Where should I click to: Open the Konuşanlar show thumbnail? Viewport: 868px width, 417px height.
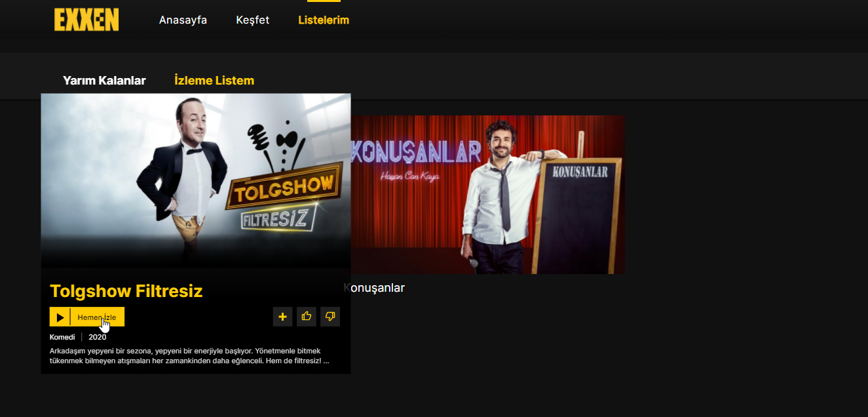[487, 195]
